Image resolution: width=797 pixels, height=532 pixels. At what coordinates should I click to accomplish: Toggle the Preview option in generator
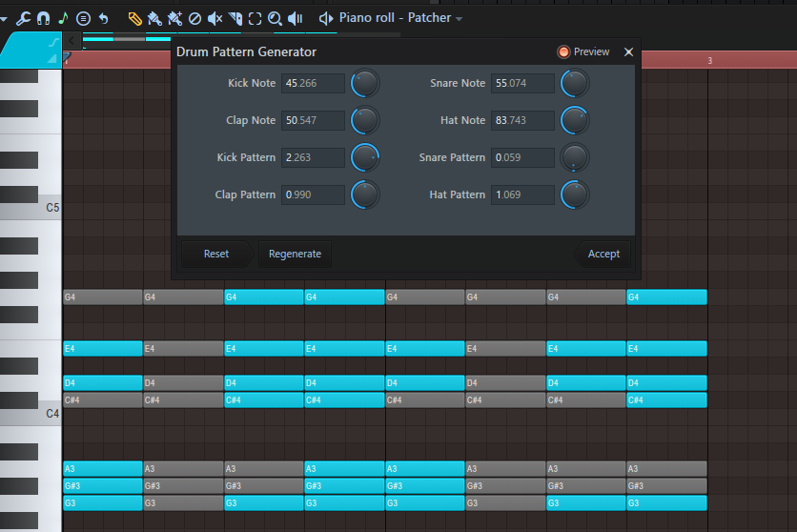pyautogui.click(x=563, y=52)
